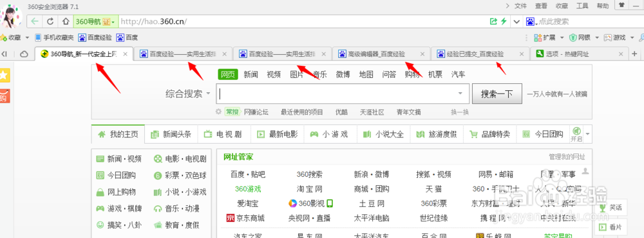Click the Baidu paw search engine icon

point(530,21)
